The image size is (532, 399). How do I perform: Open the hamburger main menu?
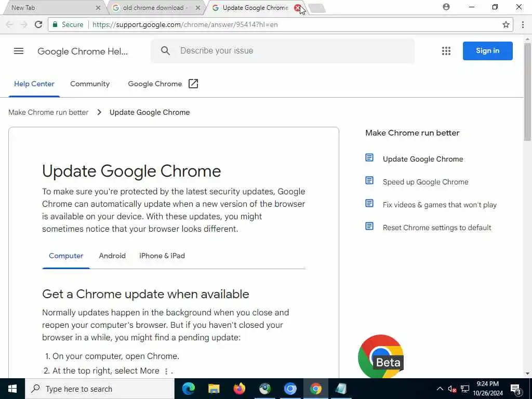pos(19,51)
